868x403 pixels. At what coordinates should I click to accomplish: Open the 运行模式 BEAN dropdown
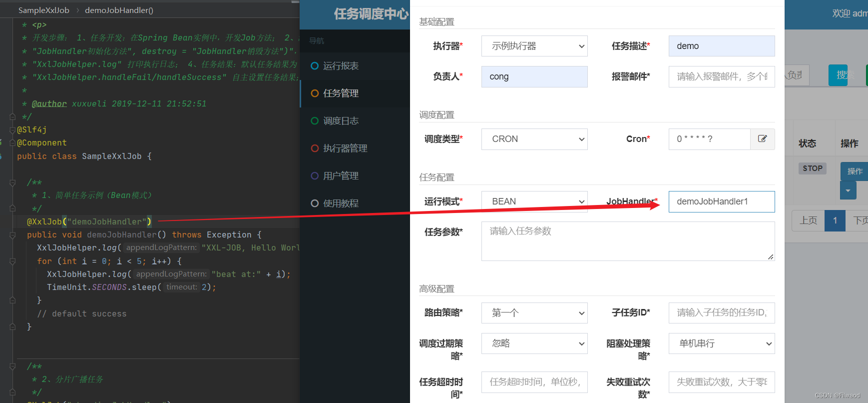click(534, 201)
